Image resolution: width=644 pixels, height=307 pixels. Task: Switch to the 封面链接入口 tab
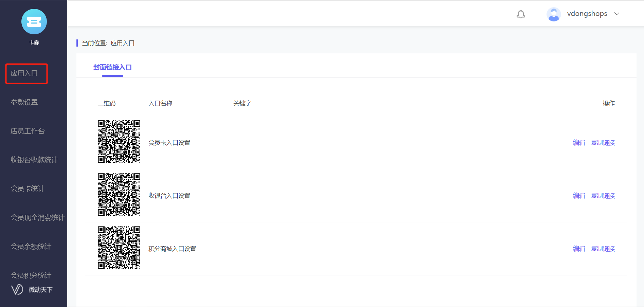(112, 67)
